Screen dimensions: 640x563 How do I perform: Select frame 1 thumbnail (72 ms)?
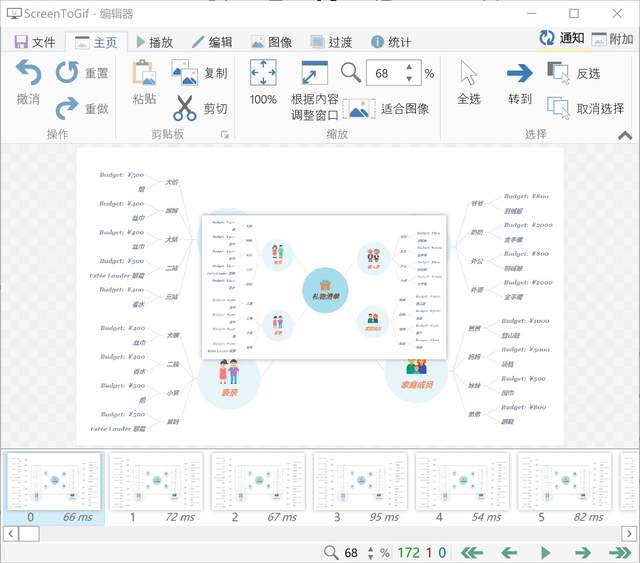(156, 488)
